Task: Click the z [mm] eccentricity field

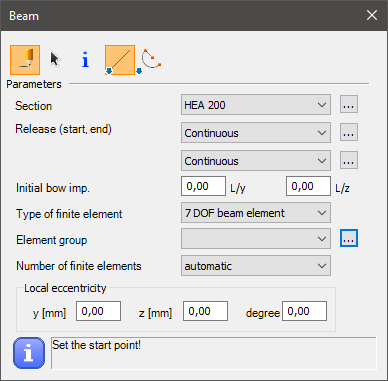Action: click(205, 311)
